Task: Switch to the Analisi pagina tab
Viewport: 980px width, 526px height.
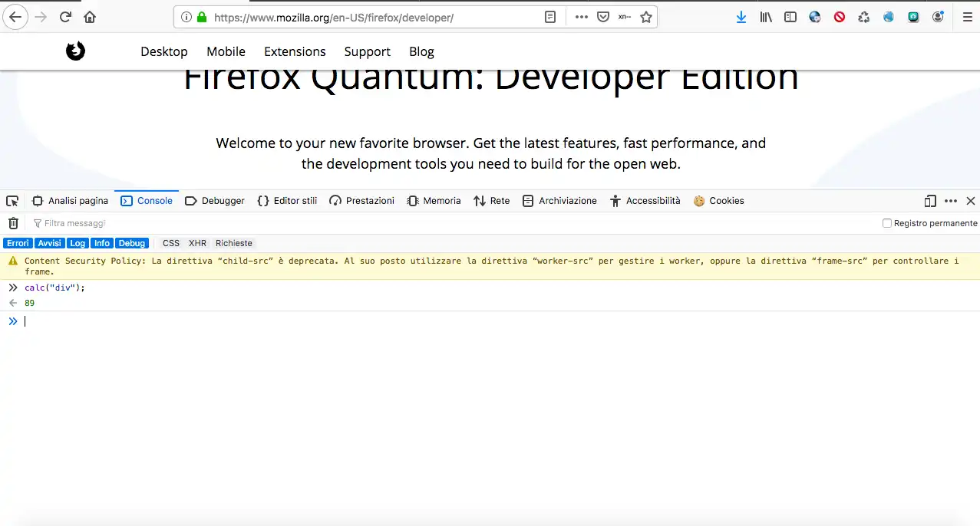Action: (70, 201)
